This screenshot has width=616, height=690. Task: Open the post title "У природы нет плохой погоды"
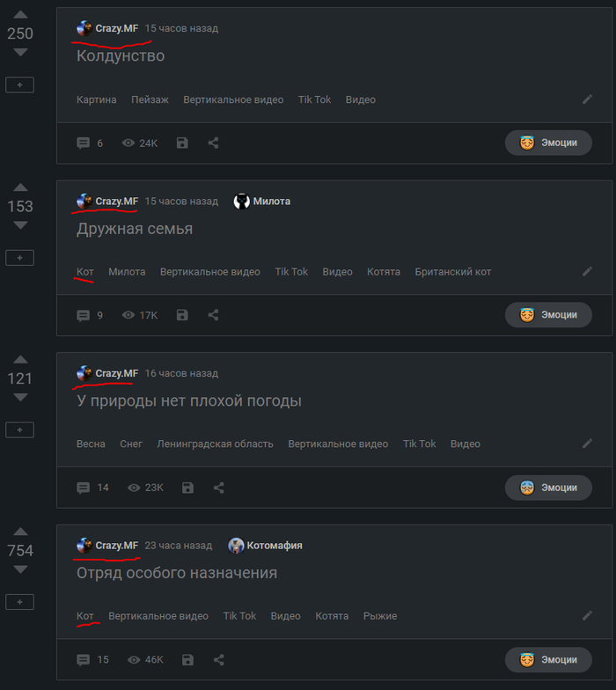189,401
